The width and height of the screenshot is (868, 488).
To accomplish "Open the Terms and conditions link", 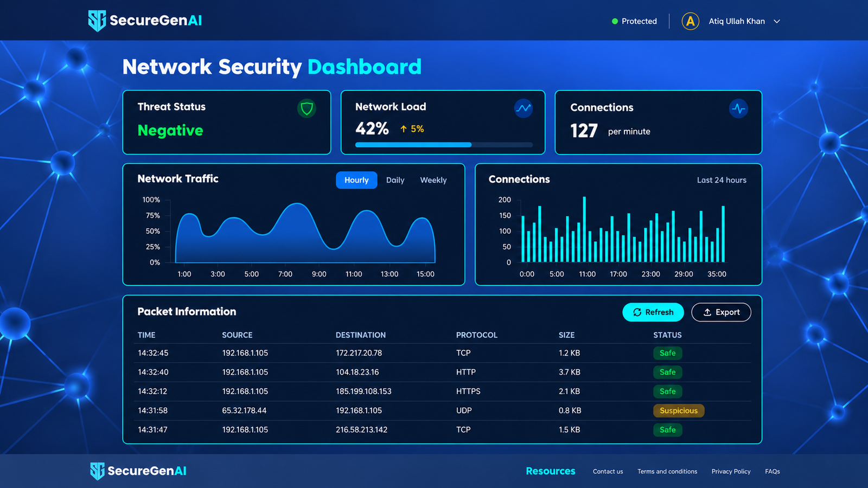I will point(667,472).
